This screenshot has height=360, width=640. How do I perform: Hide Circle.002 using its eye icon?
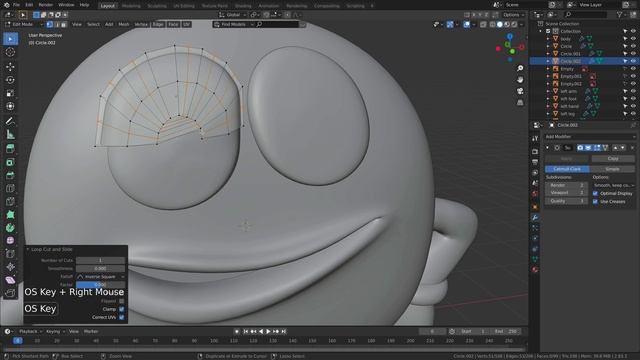[633, 61]
